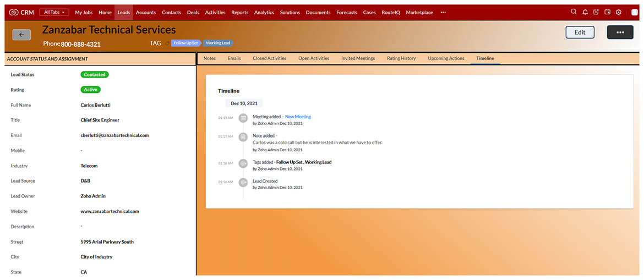Viewport: 644px width, 280px height.
Task: Expand the All Tabs dropdown
Action: point(54,12)
